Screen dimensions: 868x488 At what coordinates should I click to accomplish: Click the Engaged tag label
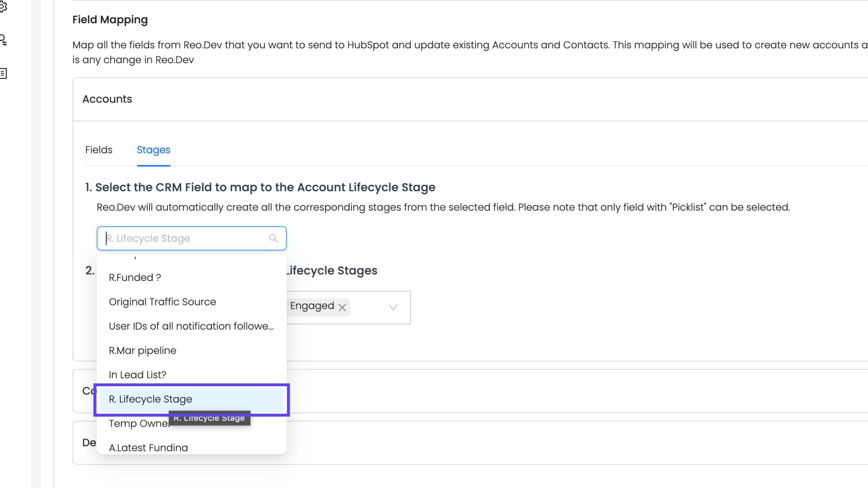(x=312, y=306)
